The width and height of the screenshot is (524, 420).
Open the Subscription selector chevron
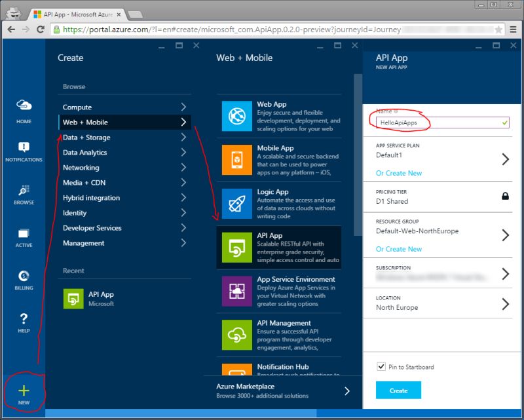tap(505, 274)
